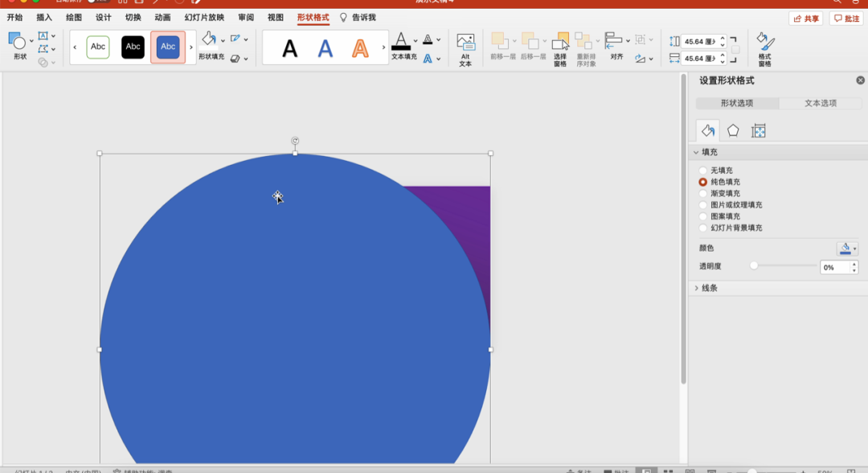Open the 开始 ribbon tab
This screenshot has height=473, width=868.
pos(15,18)
